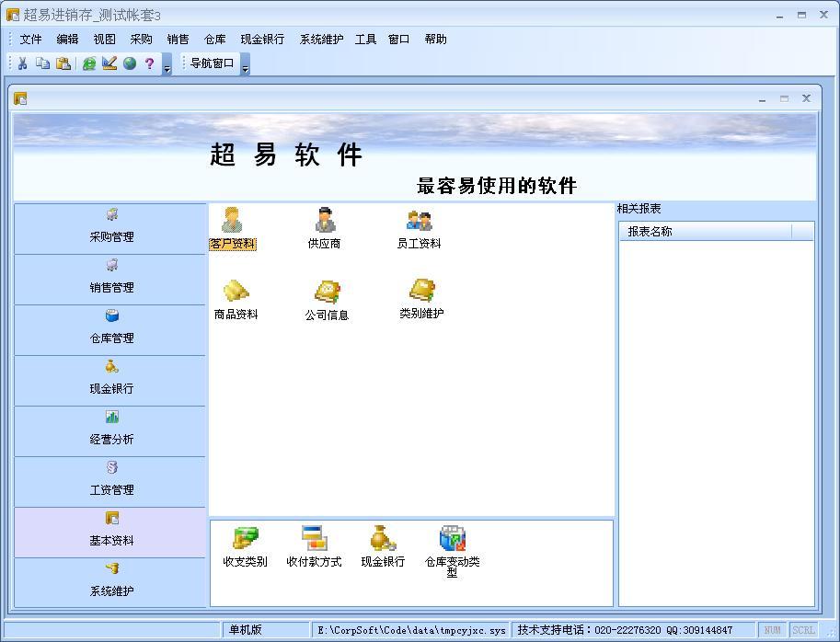Select 采购管理 in the sidebar
Image resolution: width=840 pixels, height=642 pixels.
click(x=110, y=229)
